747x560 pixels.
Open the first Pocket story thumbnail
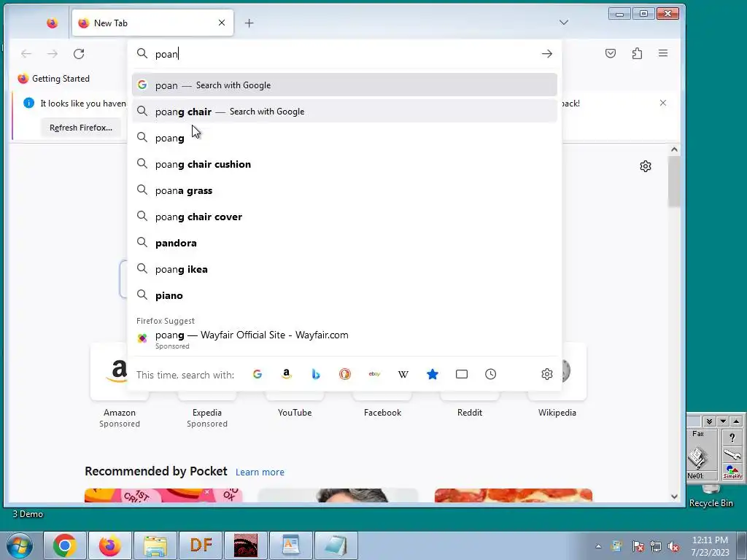click(x=163, y=495)
